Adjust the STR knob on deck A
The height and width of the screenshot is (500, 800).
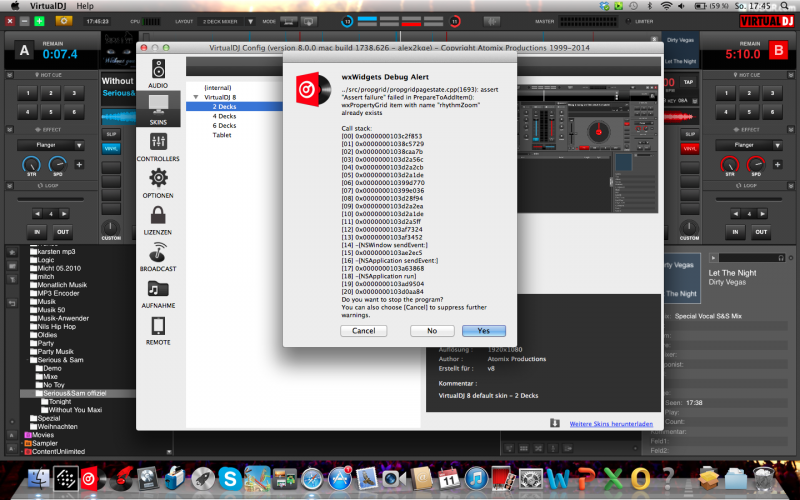(x=31, y=165)
